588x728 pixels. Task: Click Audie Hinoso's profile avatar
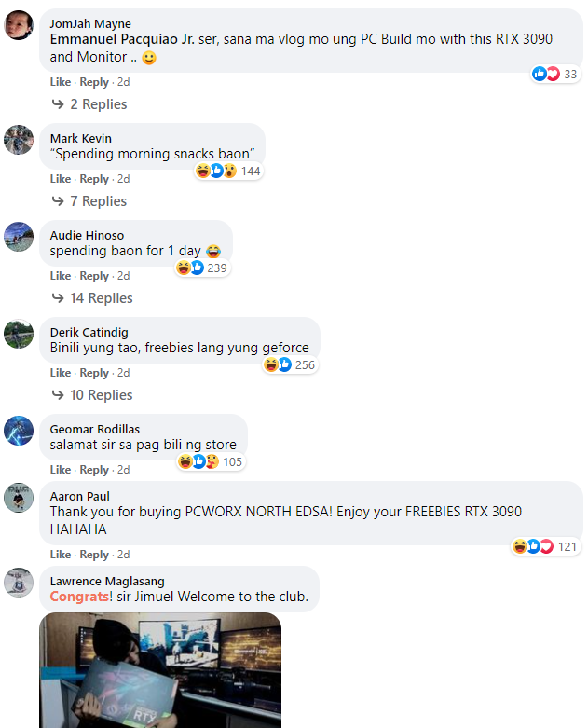[19, 237]
